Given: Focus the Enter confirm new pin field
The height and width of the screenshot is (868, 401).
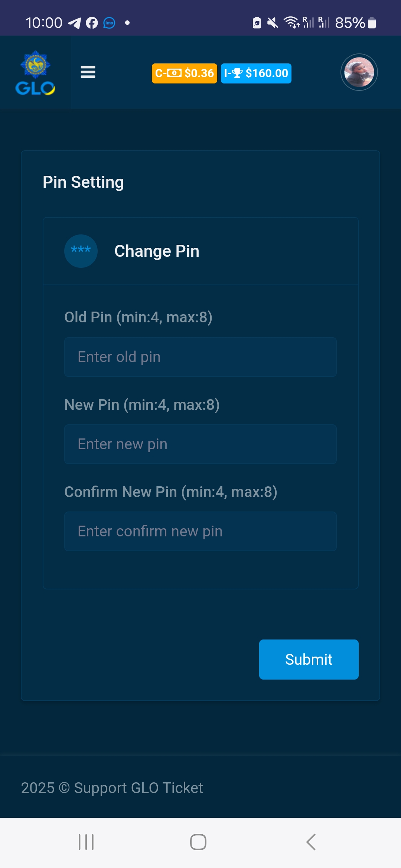Looking at the screenshot, I should click(200, 531).
